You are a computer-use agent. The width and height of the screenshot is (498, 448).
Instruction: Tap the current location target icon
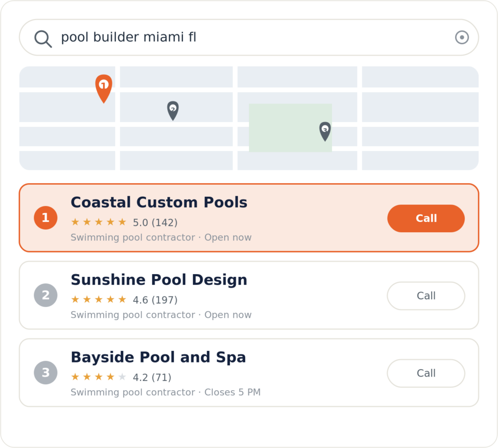point(462,37)
